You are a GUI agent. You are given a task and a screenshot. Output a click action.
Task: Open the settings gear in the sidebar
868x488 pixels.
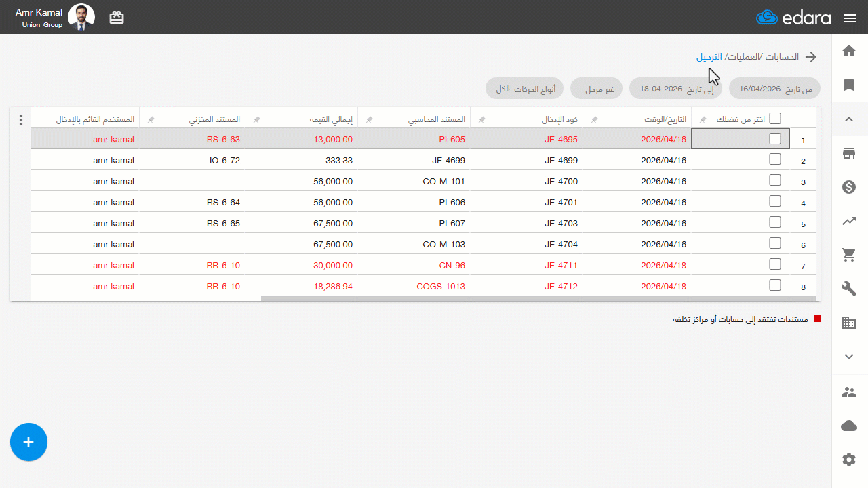point(849,460)
